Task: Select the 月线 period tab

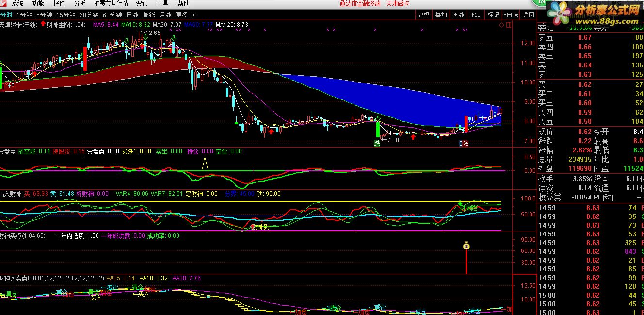Action: pyautogui.click(x=165, y=15)
